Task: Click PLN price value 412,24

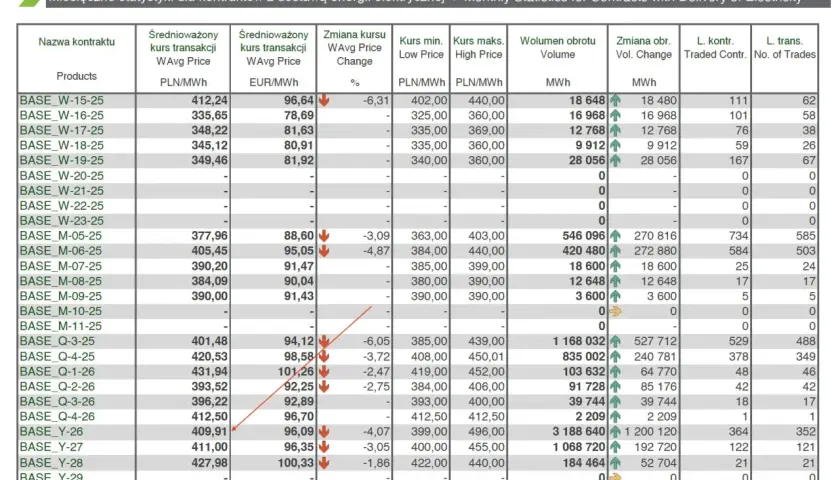Action: point(209,100)
